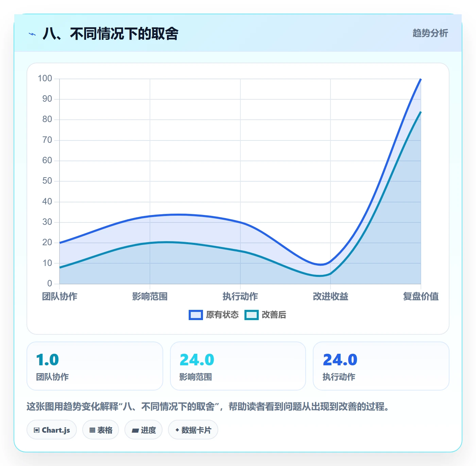
Task: Click the 影响范围 x-axis label
Action: [150, 296]
